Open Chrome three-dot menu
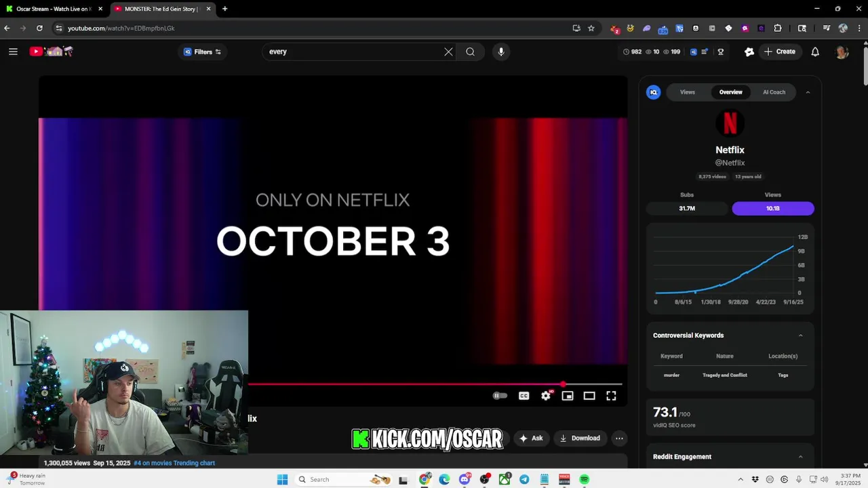Image resolution: width=868 pixels, height=488 pixels. pyautogui.click(x=860, y=28)
